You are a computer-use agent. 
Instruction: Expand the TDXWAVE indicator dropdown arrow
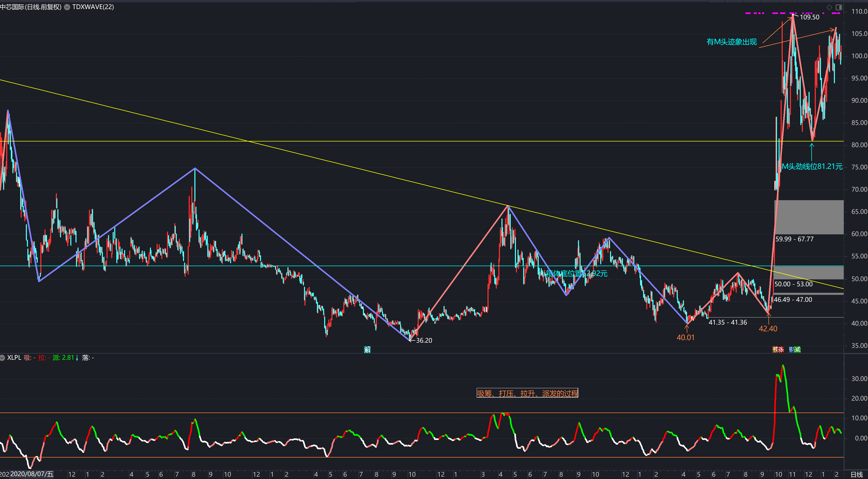[x=67, y=7]
